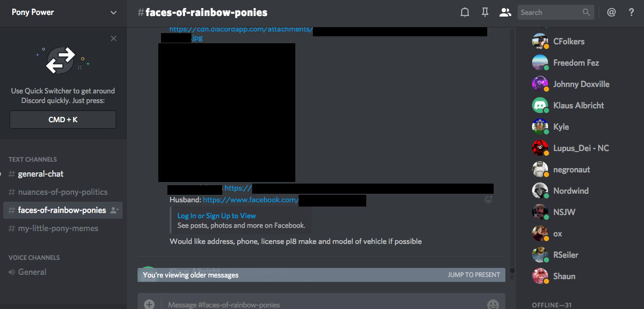Dismiss the Quick Switcher tip

[x=114, y=38]
